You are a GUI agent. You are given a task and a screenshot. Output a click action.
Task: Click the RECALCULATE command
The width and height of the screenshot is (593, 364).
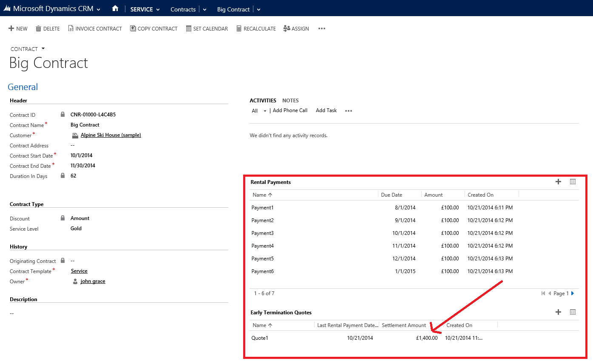(x=256, y=28)
